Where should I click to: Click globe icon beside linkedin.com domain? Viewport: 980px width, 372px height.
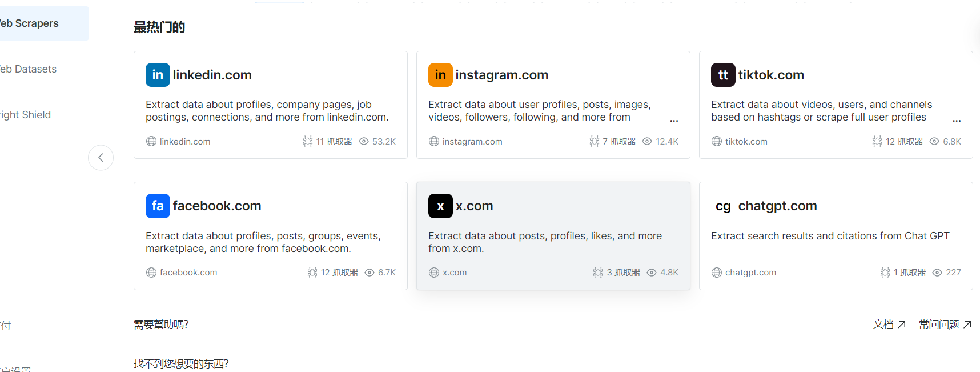pos(151,141)
